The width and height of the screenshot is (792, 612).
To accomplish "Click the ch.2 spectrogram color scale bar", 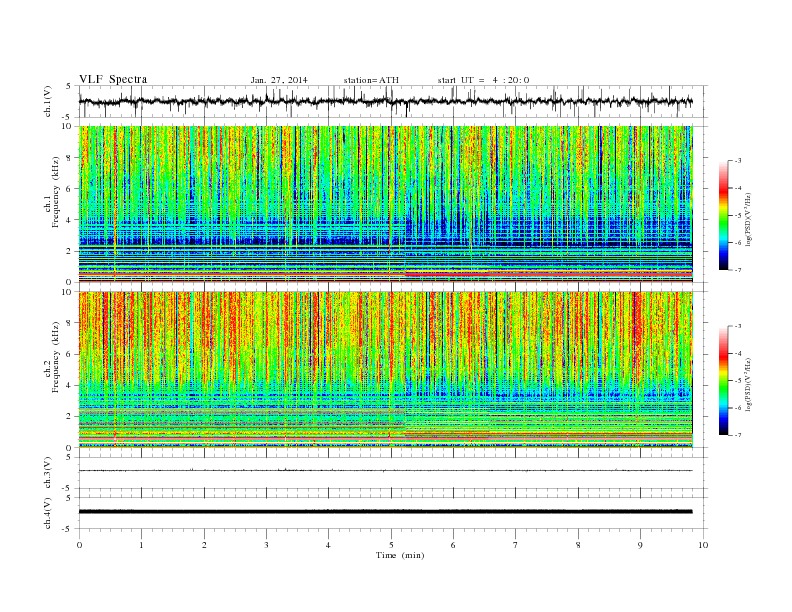I will tap(723, 380).
